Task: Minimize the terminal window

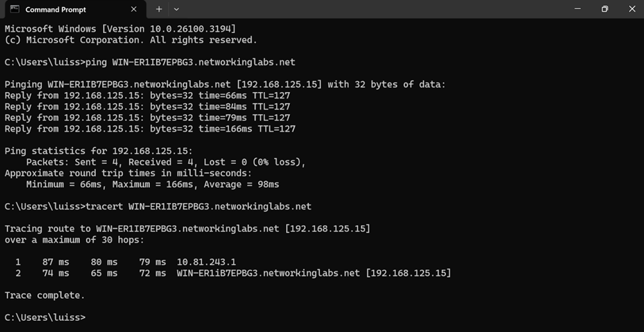Action: point(577,9)
